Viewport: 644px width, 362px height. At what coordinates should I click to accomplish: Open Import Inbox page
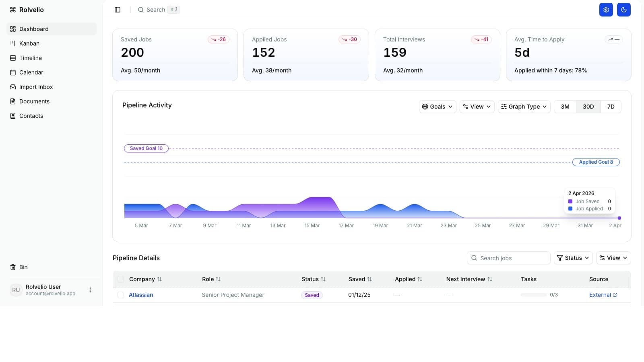point(52,87)
